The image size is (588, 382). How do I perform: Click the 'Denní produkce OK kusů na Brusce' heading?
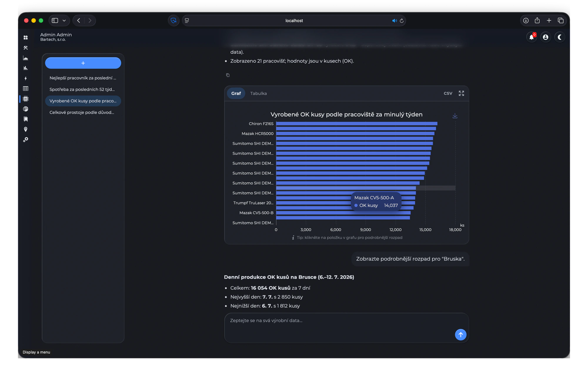pyautogui.click(x=289, y=277)
